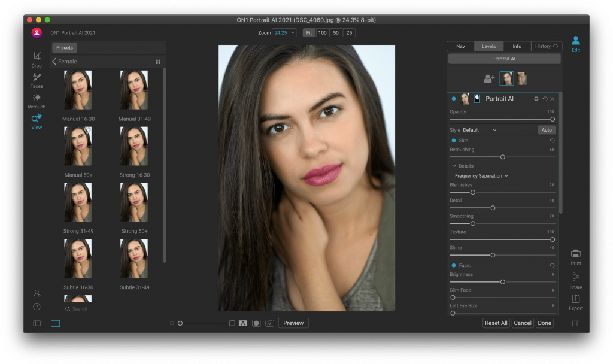Click the Share icon
This screenshot has height=364, width=613.
pyautogui.click(x=575, y=277)
